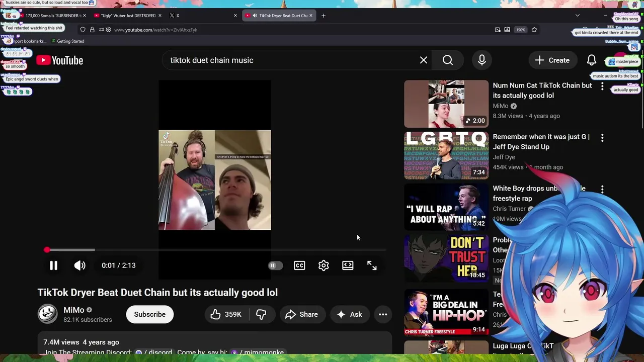
Task: Click the picture-in-picture icon in address bar
Action: [498, 30]
